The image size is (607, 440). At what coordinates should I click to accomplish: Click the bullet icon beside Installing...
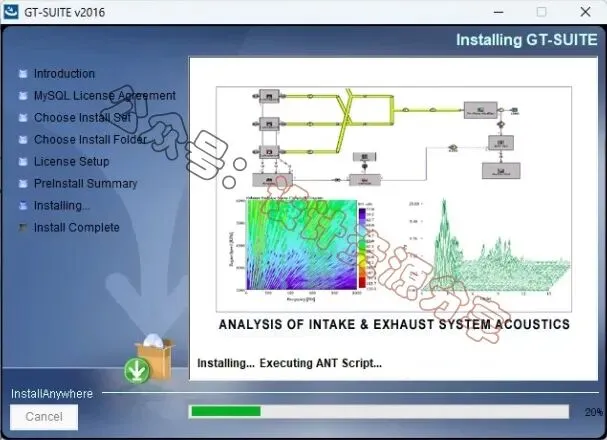[23, 205]
